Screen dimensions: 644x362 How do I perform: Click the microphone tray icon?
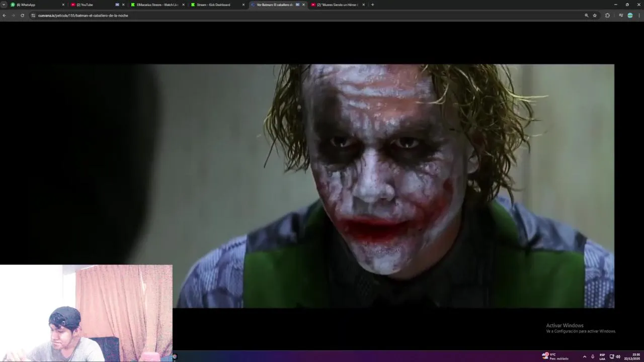coord(592,356)
